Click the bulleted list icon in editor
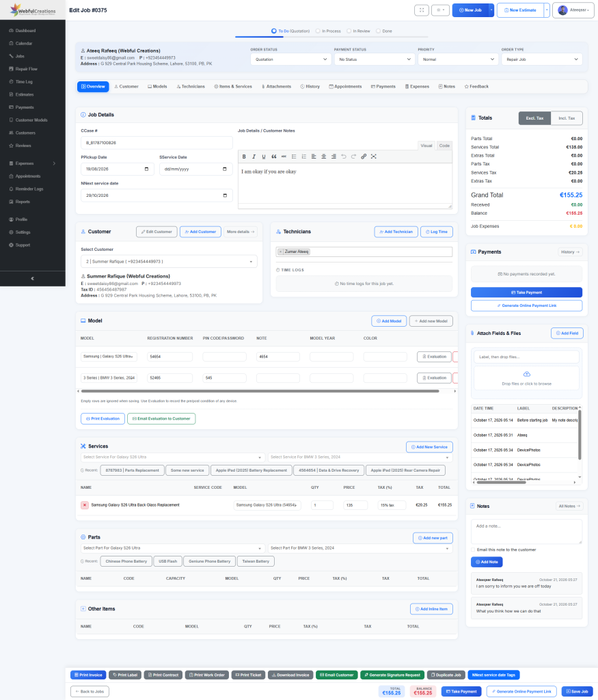Screen dimensions: 598x700 tap(294, 157)
